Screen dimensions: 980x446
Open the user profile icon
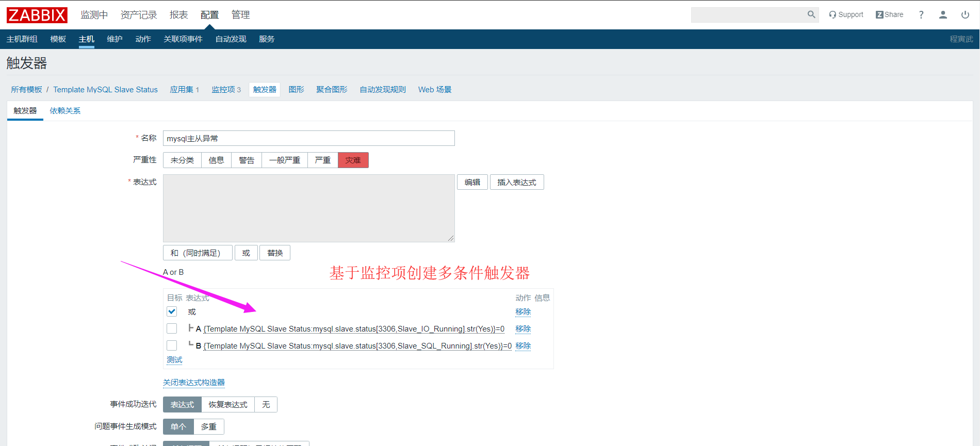943,14
